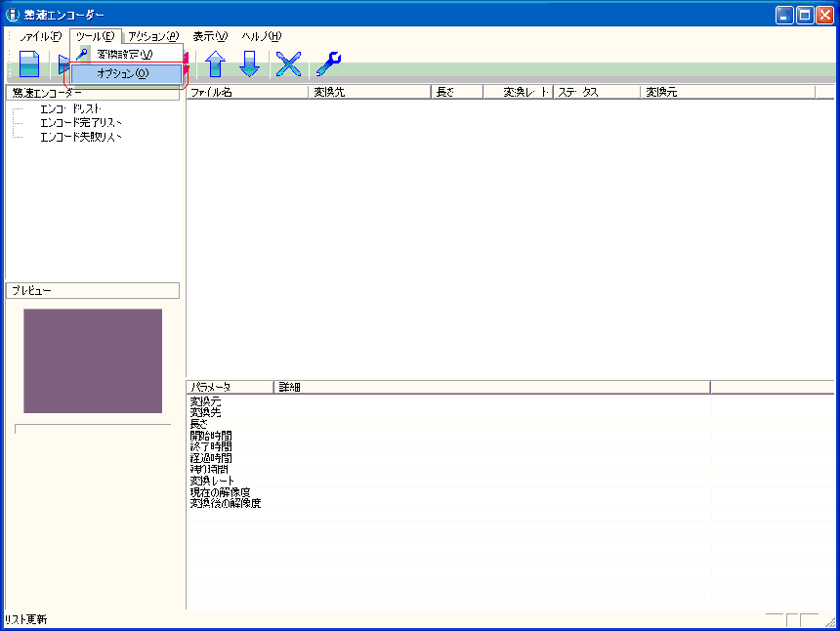
Task: Sort by the 変換先 column header
Action: 370,92
